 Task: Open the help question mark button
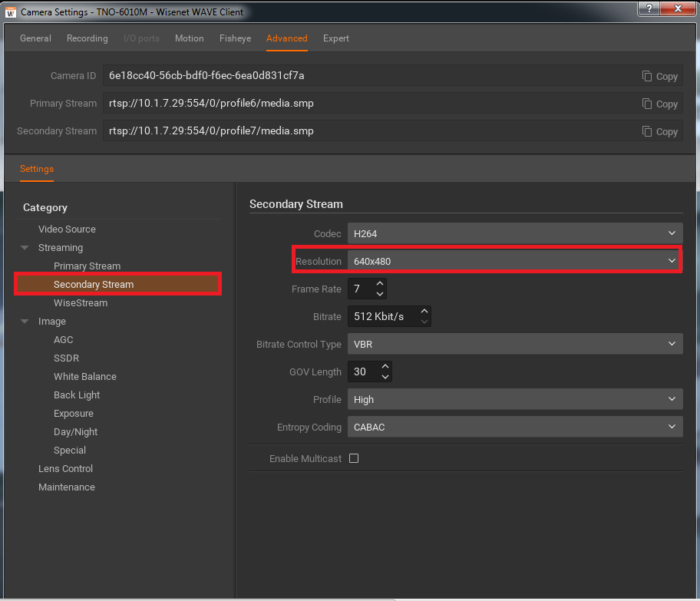pos(649,8)
